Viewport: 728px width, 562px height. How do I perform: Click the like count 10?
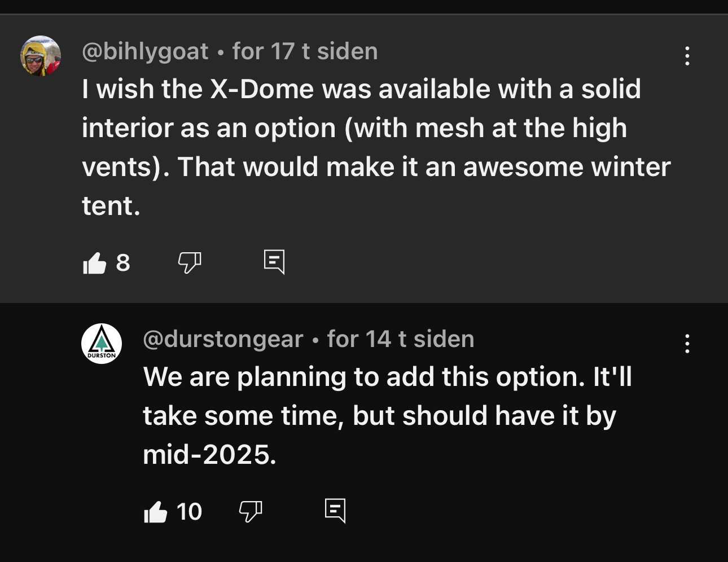(x=189, y=512)
